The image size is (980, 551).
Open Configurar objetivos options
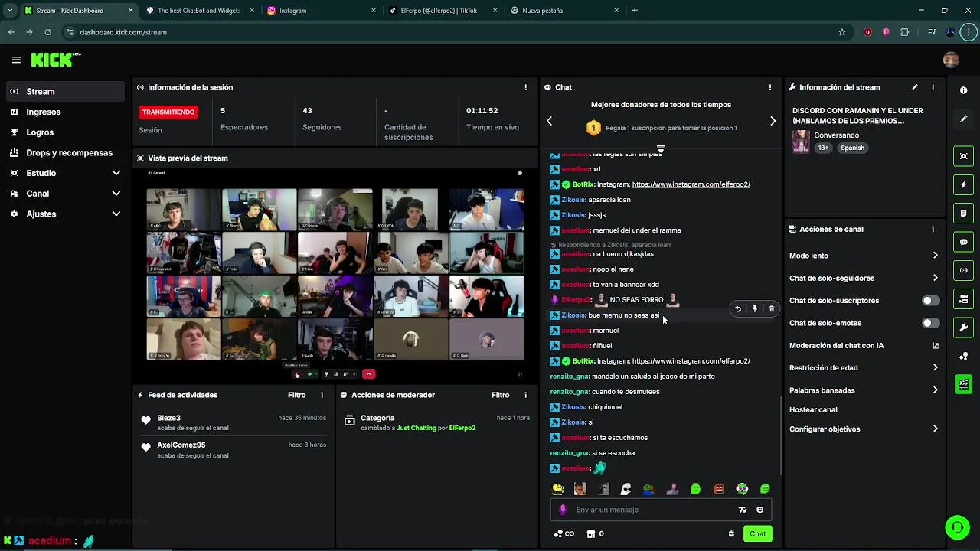(x=864, y=429)
